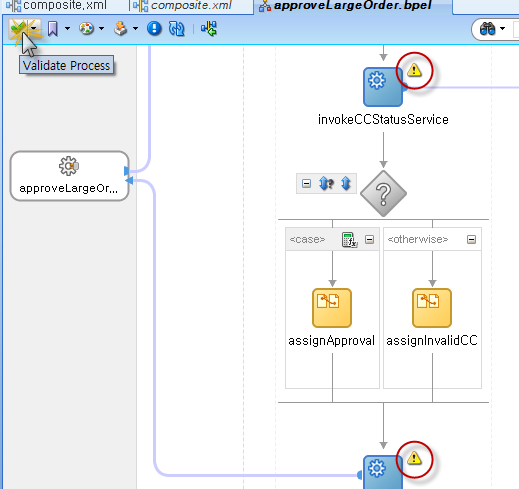Open the case expression builder icon
Viewport: 519px width, 489px height.
click(349, 240)
